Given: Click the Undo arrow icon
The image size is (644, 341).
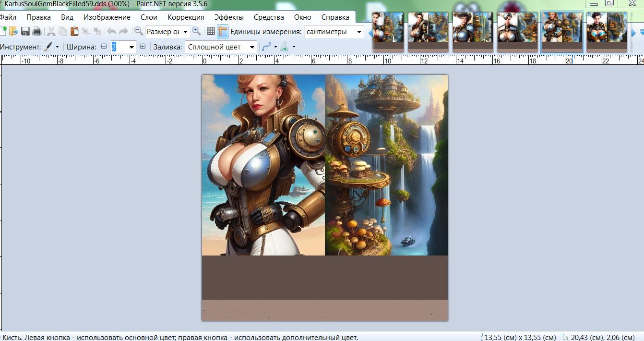Looking at the screenshot, I should (111, 32).
